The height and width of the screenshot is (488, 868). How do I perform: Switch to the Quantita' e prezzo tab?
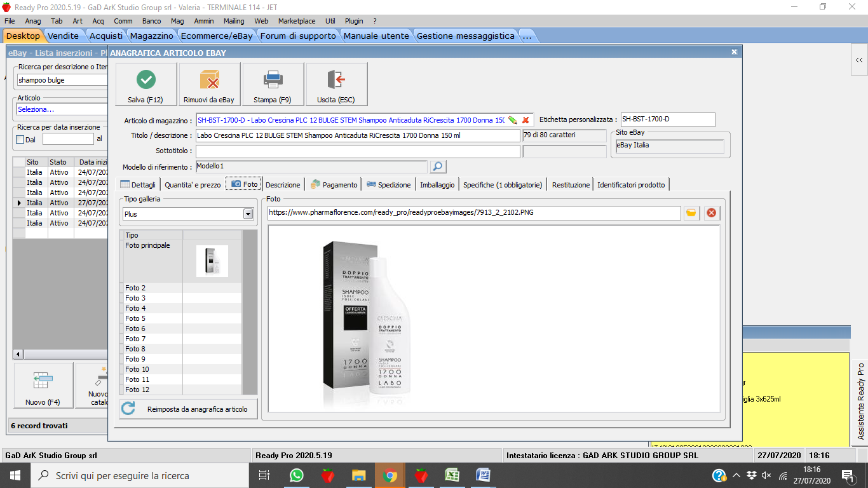coord(193,185)
